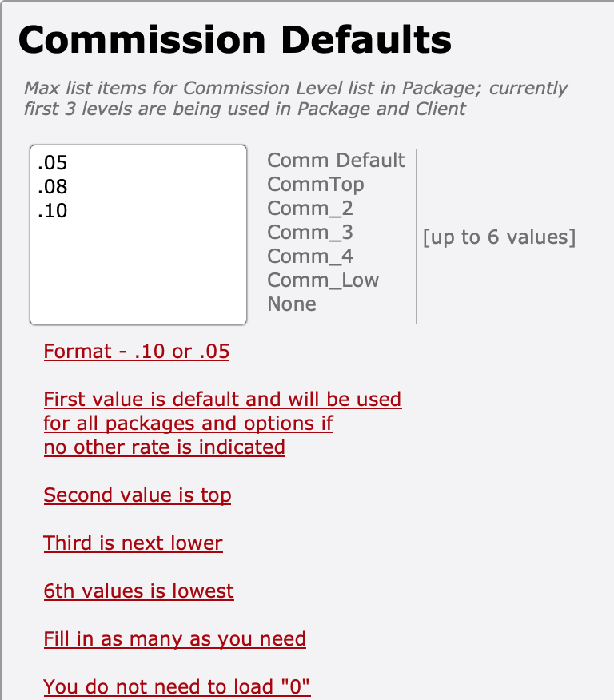Click the .10 value in list
This screenshot has height=700, width=614.
coord(53,212)
